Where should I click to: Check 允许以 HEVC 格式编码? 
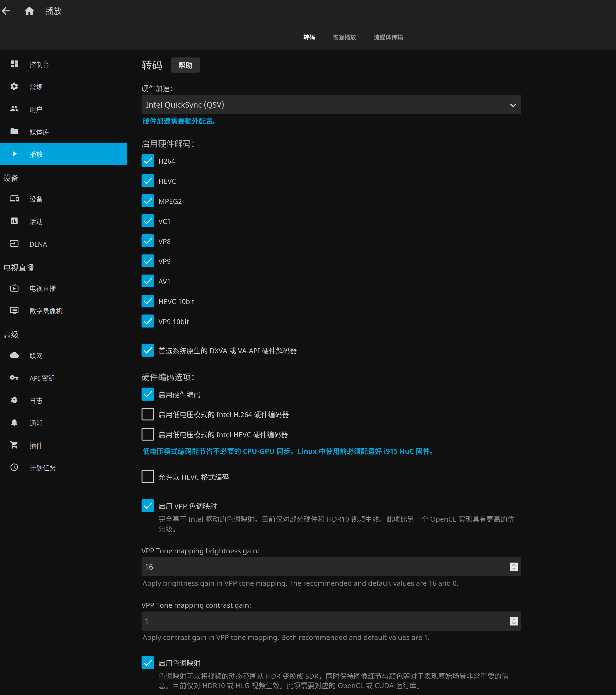point(148,477)
